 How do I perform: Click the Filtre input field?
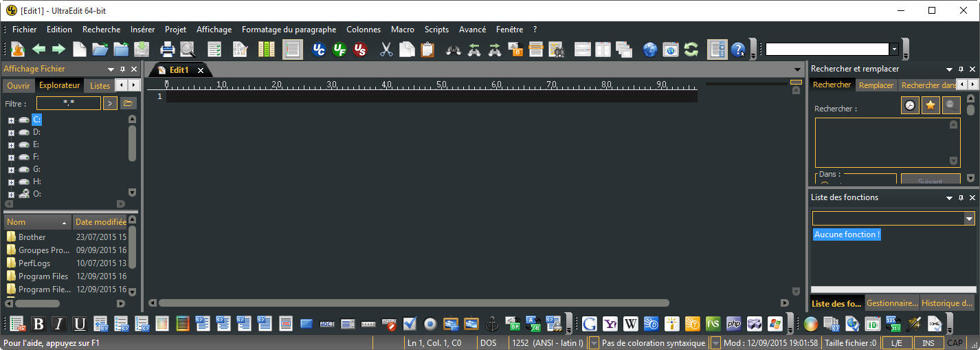[x=69, y=103]
